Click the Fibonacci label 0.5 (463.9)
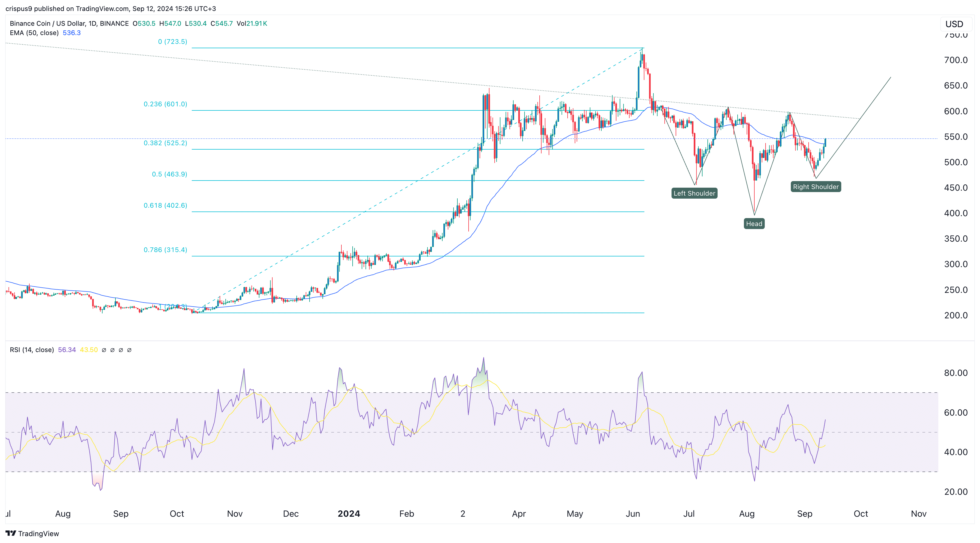Viewport: 980px width, 543px height. click(x=170, y=174)
